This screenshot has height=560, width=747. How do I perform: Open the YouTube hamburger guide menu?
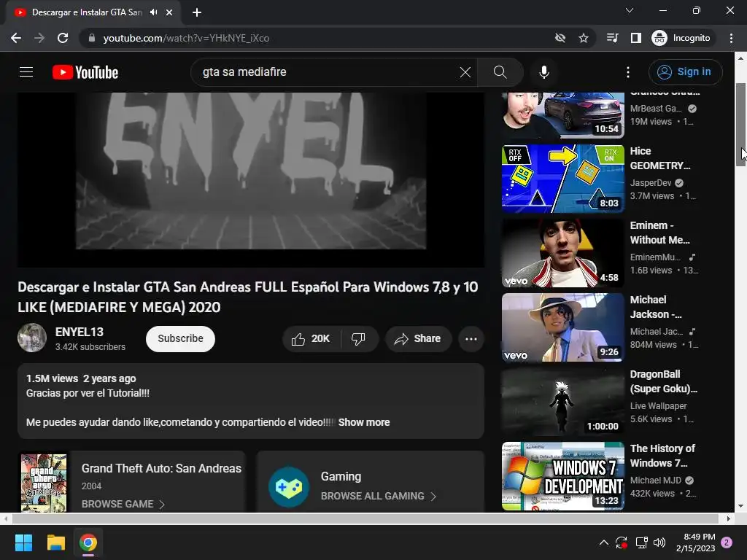click(26, 72)
